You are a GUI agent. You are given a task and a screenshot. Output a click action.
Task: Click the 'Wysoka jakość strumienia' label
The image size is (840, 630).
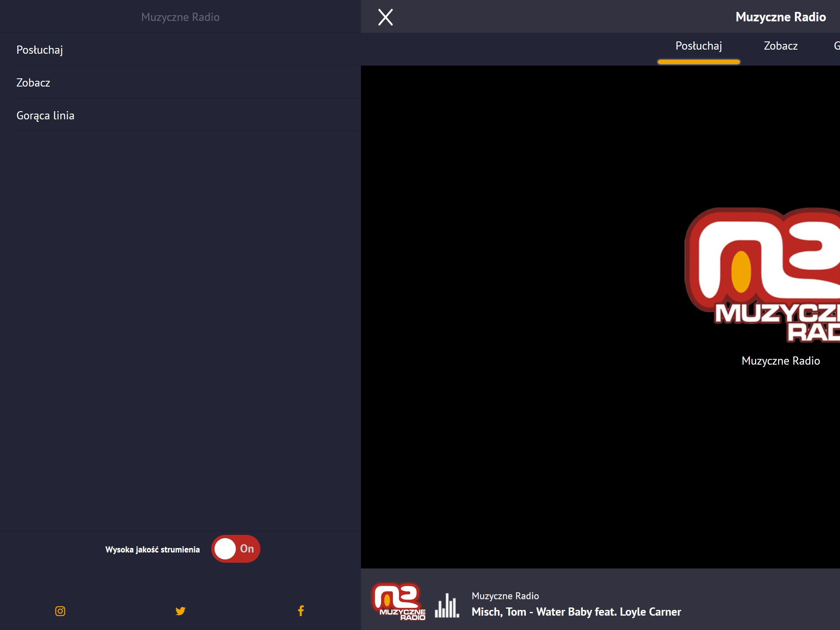coord(153,550)
